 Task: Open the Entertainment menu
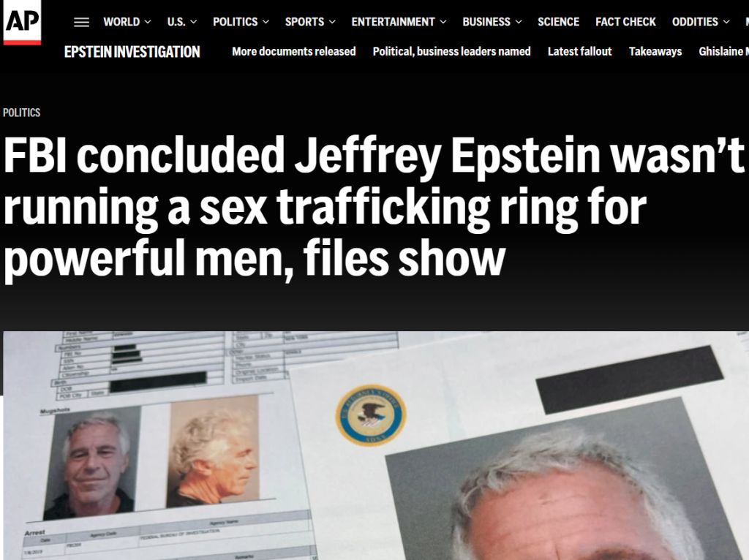[x=399, y=22]
